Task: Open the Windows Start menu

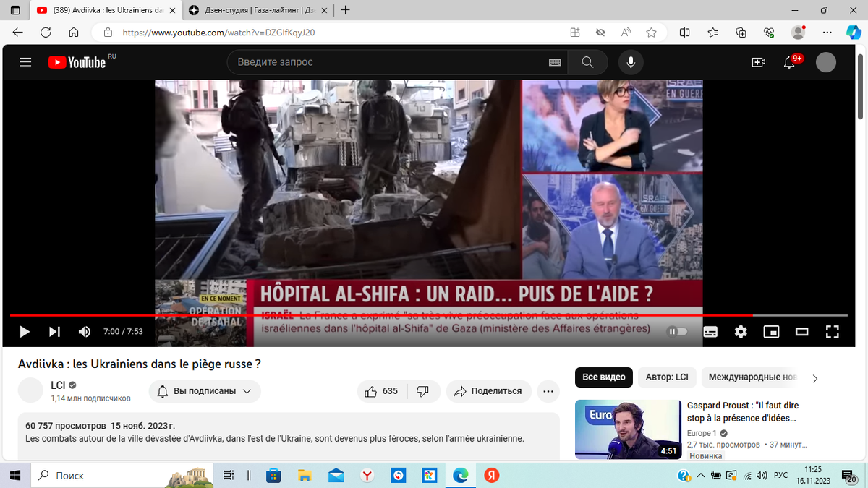Action: tap(15, 475)
